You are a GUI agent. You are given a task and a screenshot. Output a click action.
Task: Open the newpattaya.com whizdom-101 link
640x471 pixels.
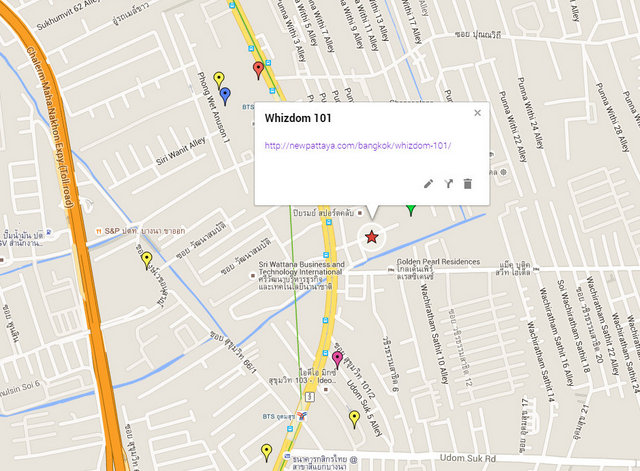(358, 146)
